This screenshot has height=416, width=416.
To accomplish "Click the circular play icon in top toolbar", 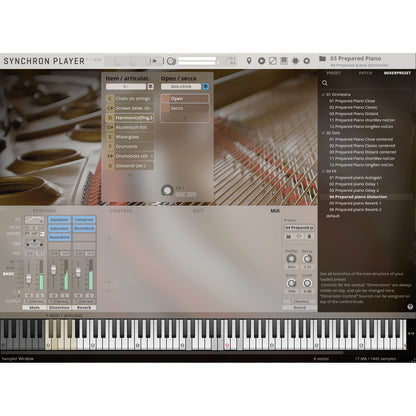I will (261, 61).
